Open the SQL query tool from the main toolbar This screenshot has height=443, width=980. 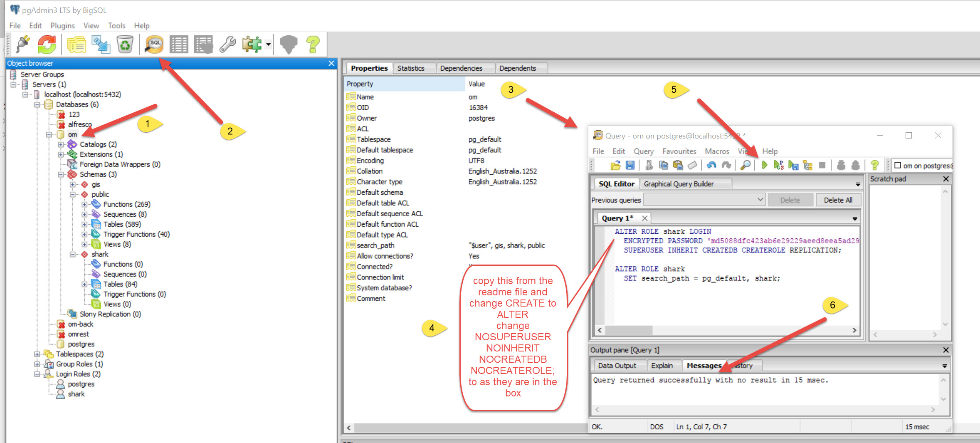coord(154,44)
